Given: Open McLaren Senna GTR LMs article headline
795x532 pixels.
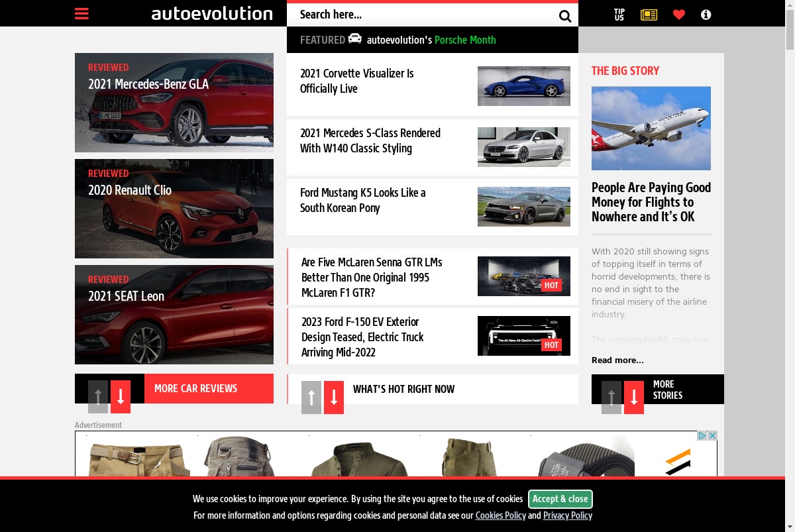Looking at the screenshot, I should 372,277.
